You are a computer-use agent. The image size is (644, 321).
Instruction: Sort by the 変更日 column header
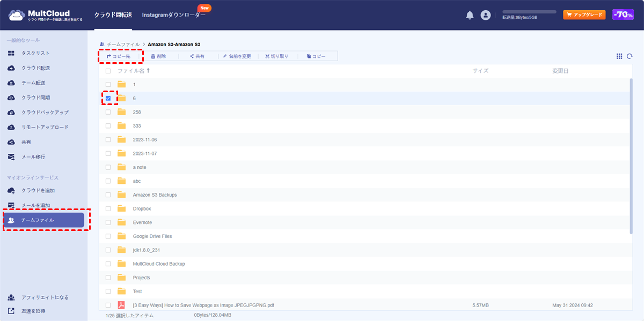[560, 71]
